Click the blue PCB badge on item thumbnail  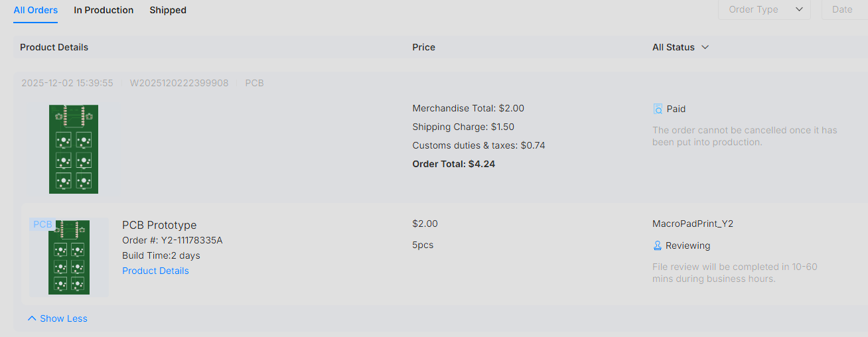[x=42, y=224]
